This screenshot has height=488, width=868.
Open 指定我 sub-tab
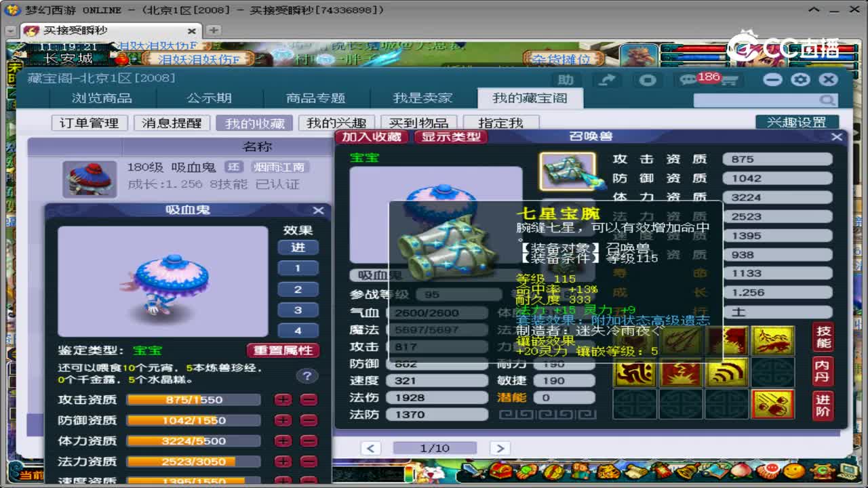coord(500,123)
